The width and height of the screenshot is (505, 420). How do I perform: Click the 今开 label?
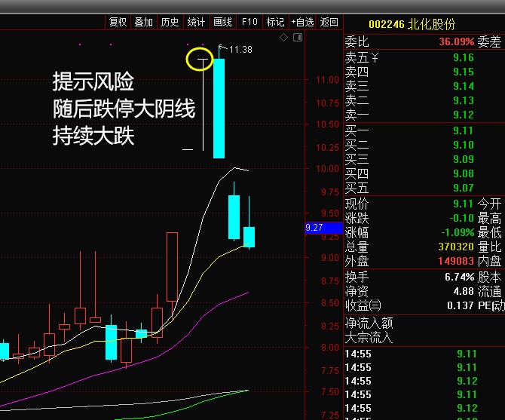(x=489, y=204)
